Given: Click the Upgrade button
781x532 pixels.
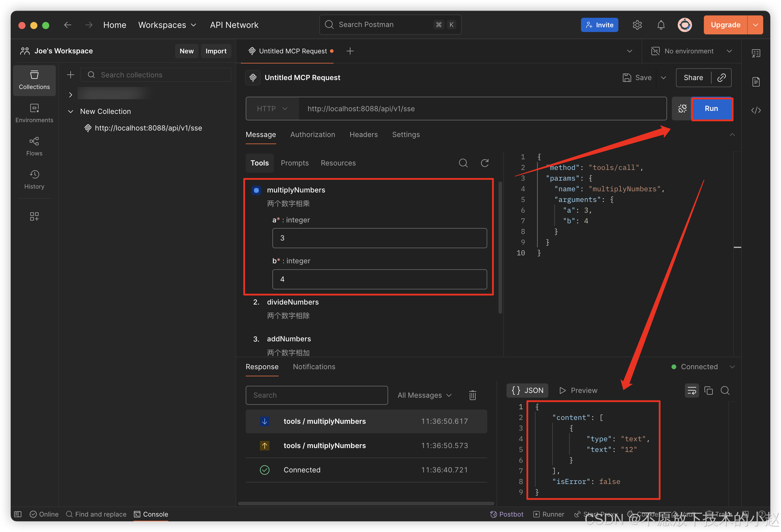Looking at the screenshot, I should (x=725, y=25).
